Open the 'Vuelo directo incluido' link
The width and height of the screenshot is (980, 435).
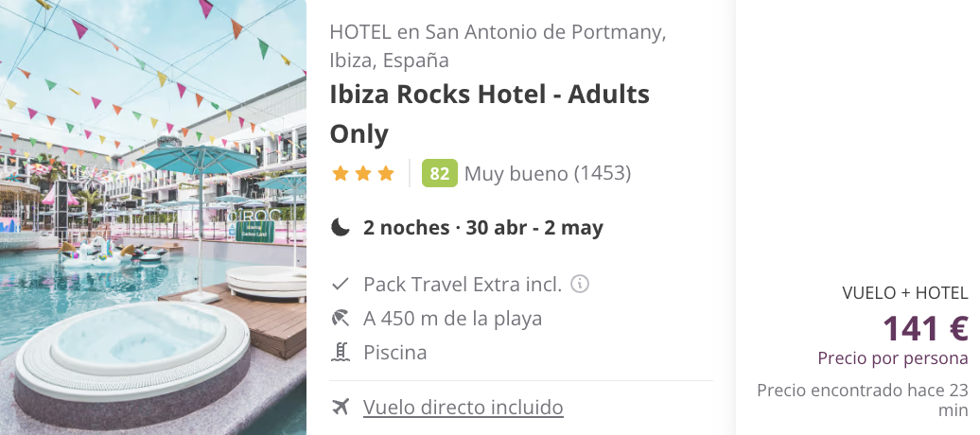click(x=464, y=408)
